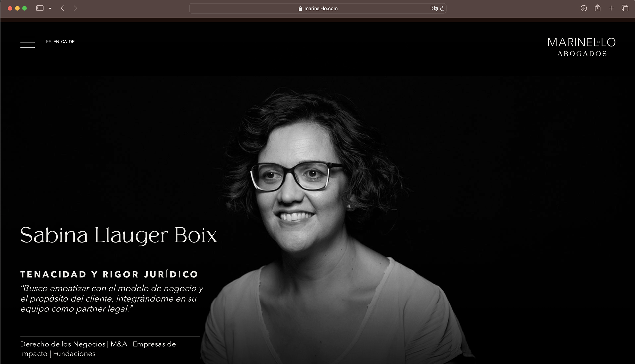Open a new tab with plus icon
635x364 pixels.
click(611, 8)
